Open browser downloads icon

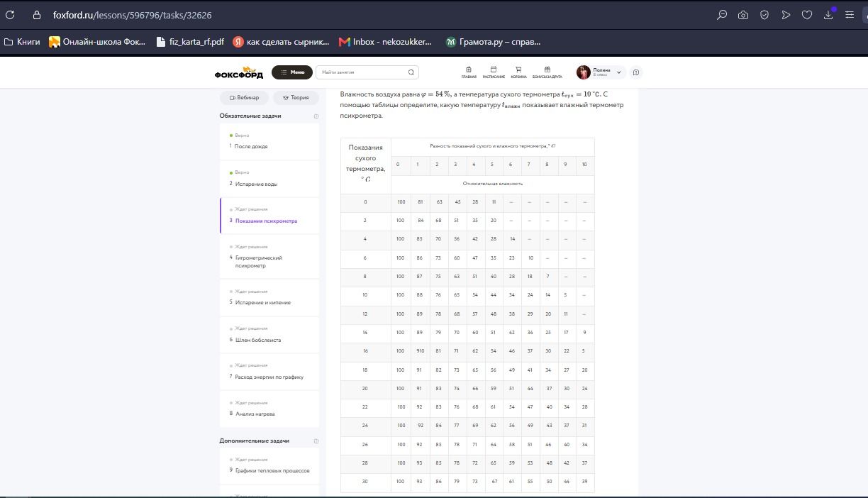click(x=829, y=15)
